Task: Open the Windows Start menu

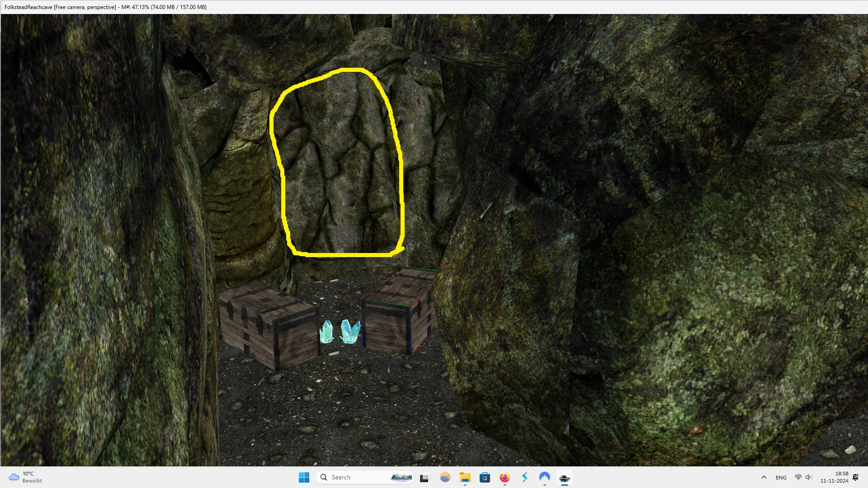Action: [x=304, y=477]
